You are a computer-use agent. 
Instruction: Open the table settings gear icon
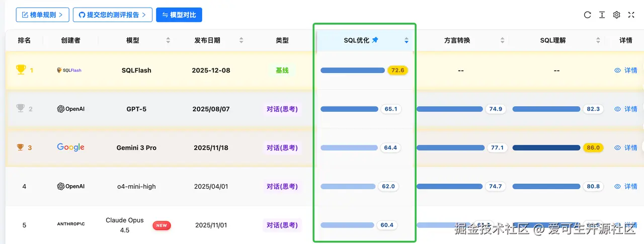coord(616,15)
